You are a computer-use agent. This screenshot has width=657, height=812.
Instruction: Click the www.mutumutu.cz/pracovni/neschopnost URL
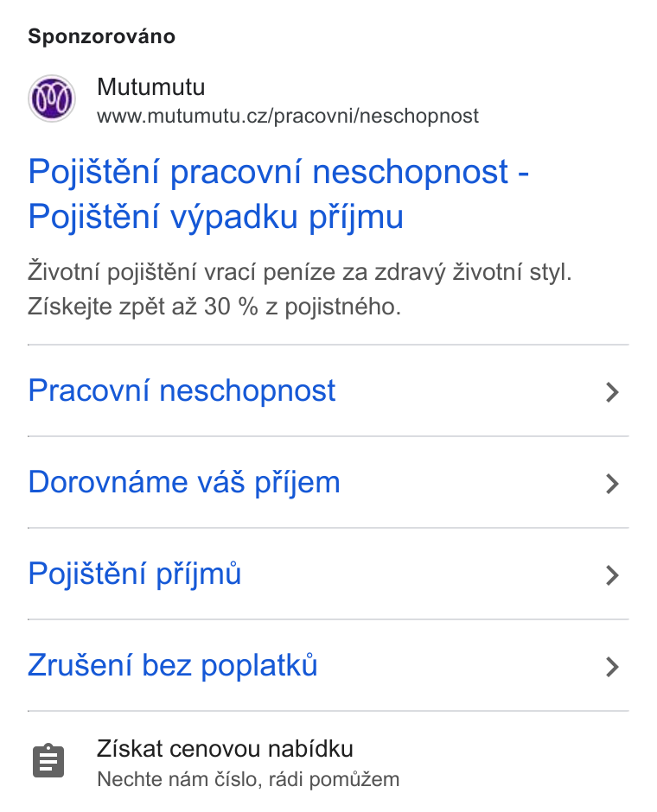[x=288, y=116]
